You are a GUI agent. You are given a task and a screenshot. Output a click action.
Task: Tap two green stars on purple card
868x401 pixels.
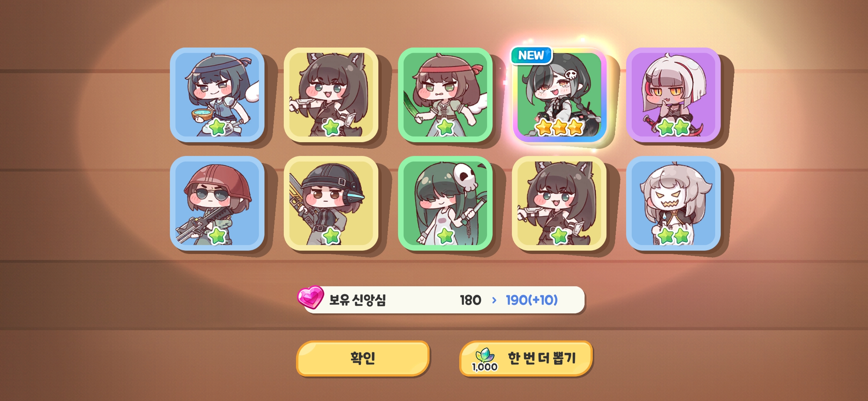coord(673,127)
